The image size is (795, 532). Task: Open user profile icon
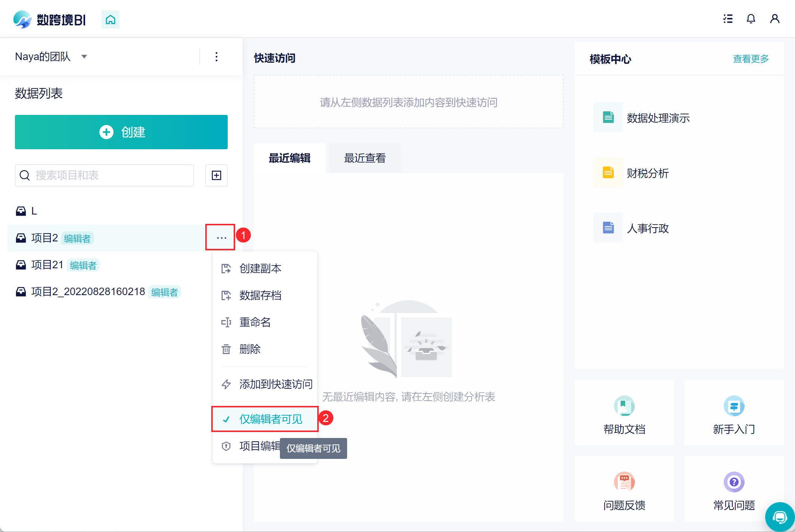click(774, 19)
